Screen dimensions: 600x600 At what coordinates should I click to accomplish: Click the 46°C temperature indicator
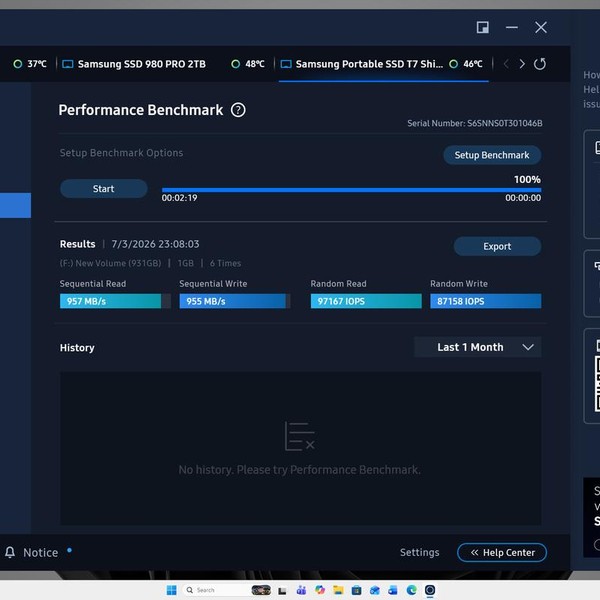click(466, 64)
